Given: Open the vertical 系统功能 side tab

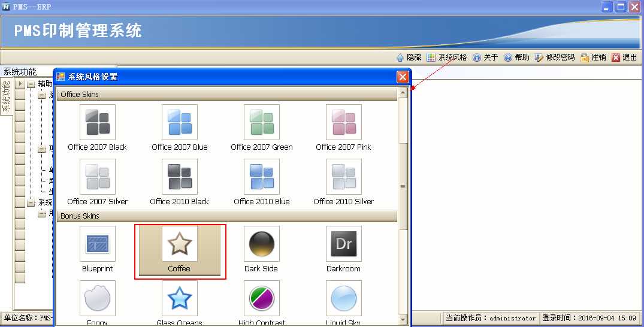Looking at the screenshot, I should tap(6, 96).
